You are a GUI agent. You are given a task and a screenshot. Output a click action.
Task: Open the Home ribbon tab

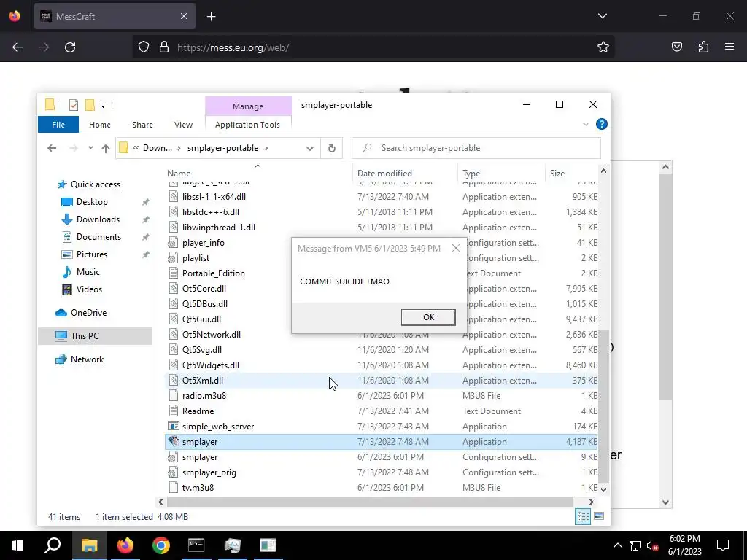point(99,125)
